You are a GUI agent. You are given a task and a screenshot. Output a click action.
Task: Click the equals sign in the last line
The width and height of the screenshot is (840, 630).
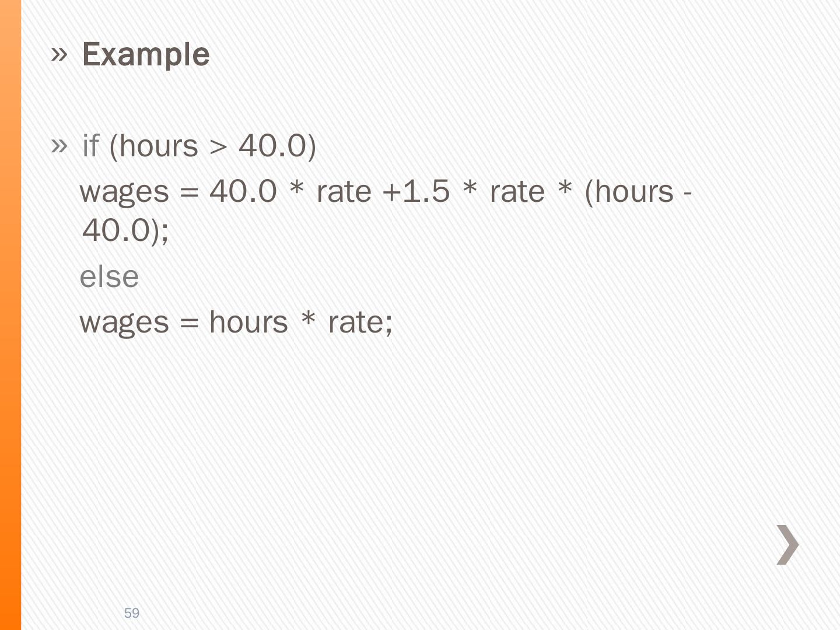click(189, 323)
